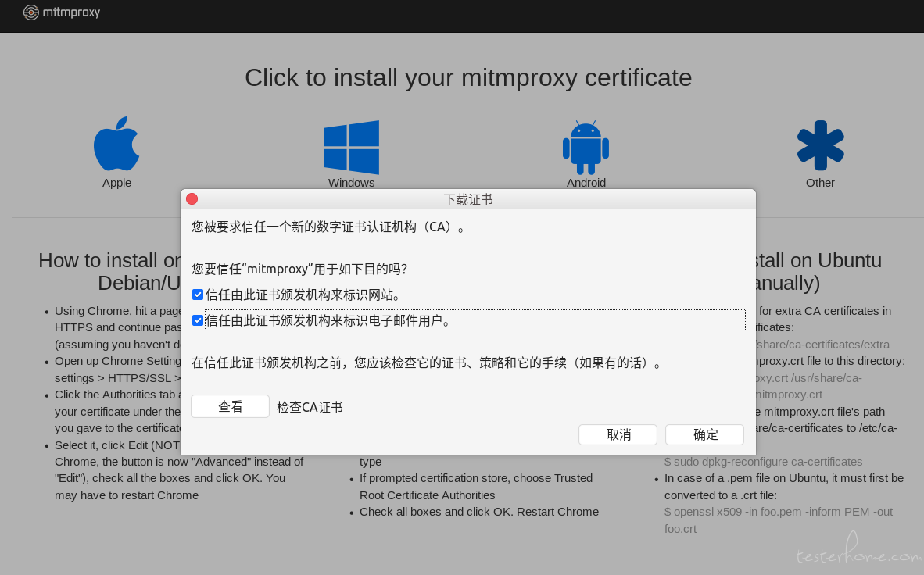Click the 'openssl x509 -in foo.pem' command text

(779, 520)
